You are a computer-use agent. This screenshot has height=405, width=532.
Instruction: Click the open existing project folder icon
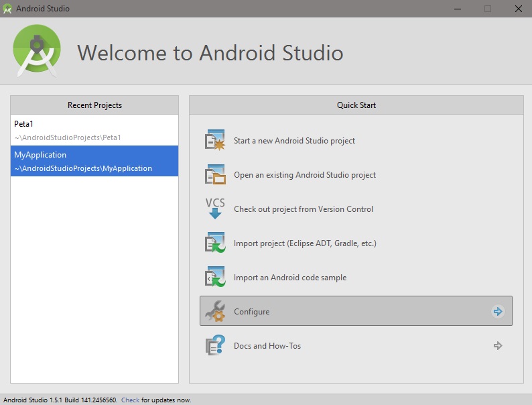coord(215,174)
